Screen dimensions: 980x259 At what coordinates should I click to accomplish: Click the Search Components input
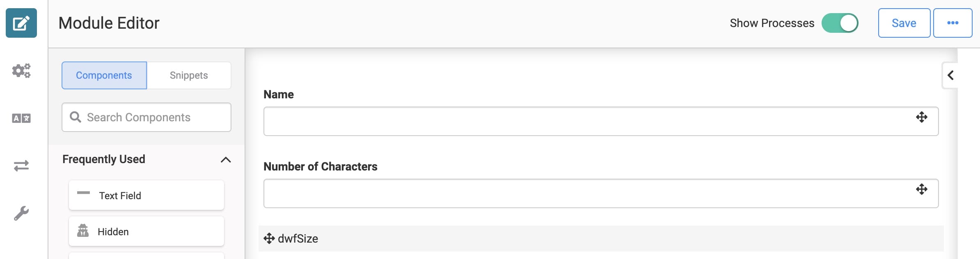pyautogui.click(x=147, y=117)
